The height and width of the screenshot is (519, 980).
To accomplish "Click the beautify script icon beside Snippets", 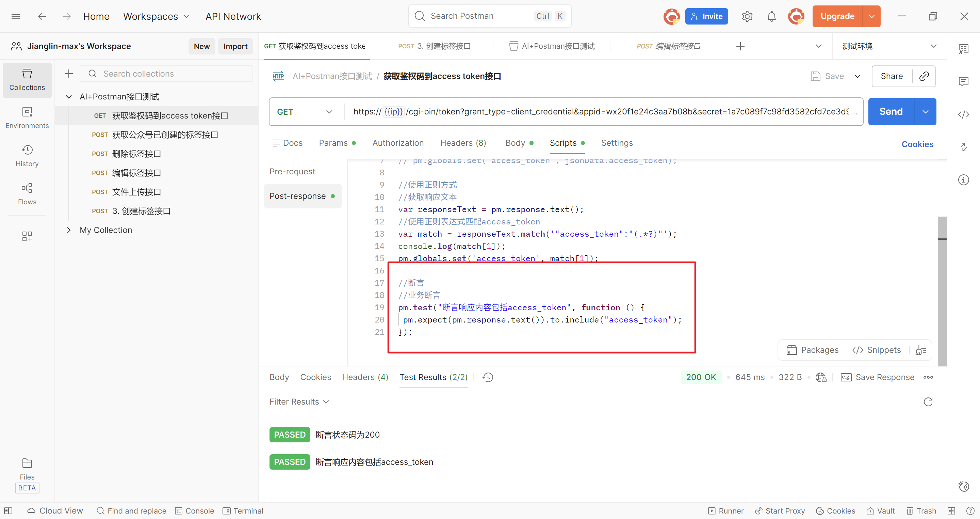I will [921, 350].
